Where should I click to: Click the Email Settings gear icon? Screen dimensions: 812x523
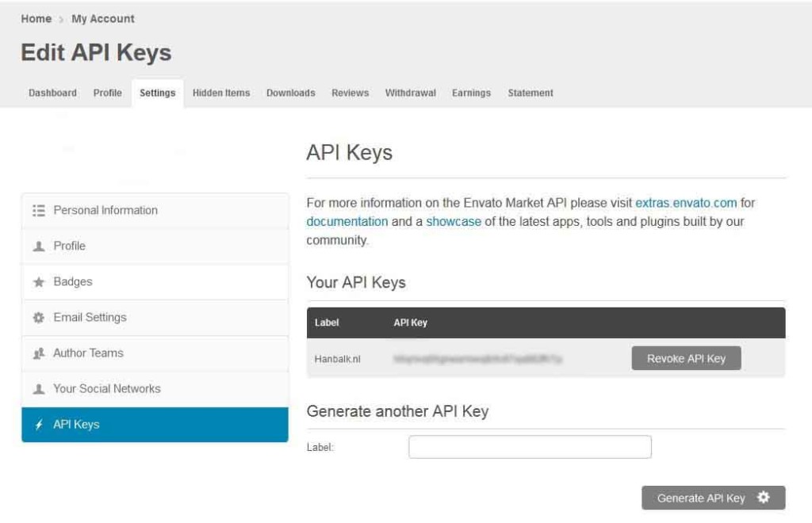point(38,318)
